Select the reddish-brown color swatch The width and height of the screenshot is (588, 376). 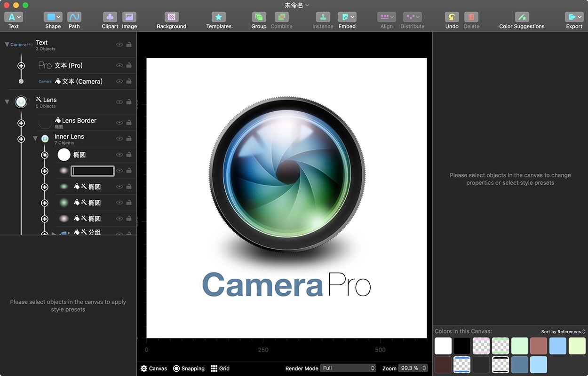(x=539, y=346)
